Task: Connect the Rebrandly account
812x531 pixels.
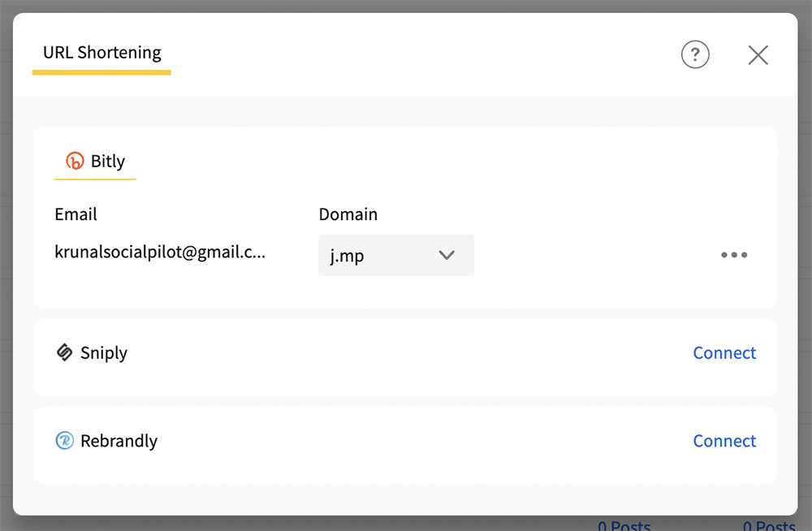Action: [x=724, y=441]
